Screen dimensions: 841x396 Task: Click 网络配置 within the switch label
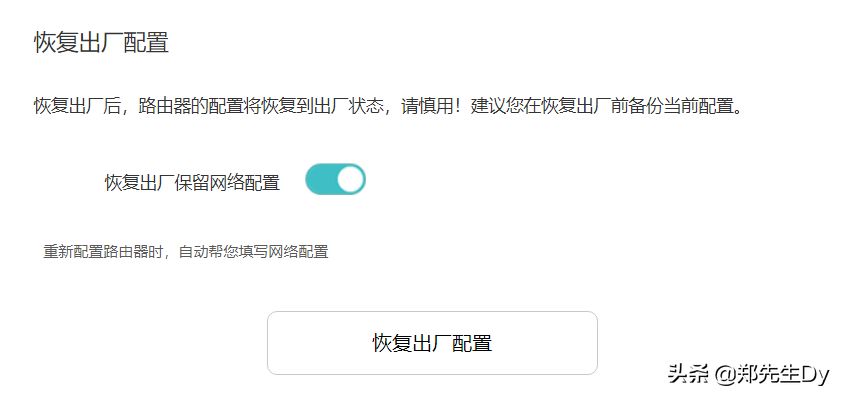245,182
